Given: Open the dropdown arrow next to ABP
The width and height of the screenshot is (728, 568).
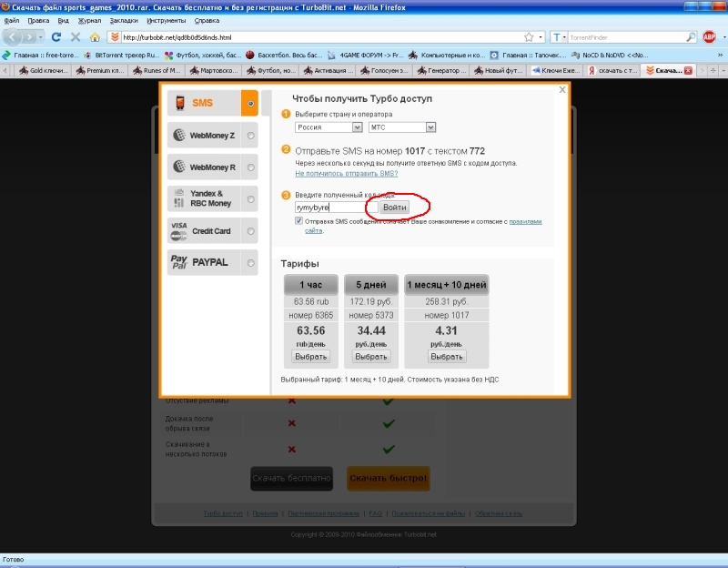Looking at the screenshot, I should [x=723, y=37].
